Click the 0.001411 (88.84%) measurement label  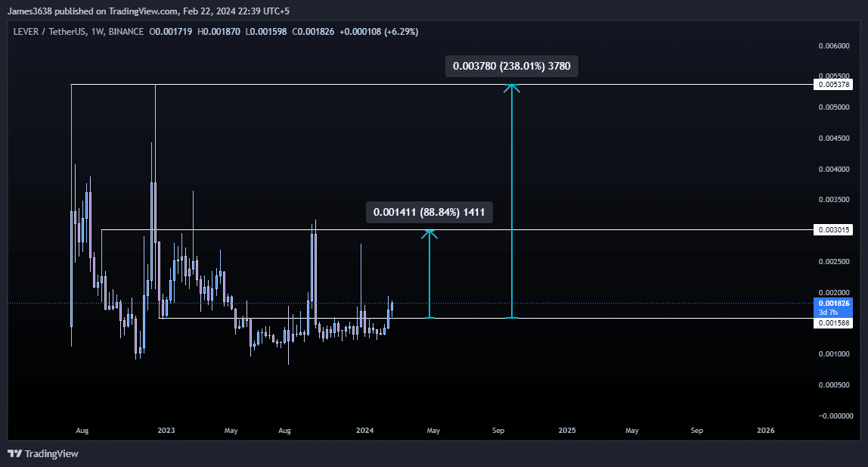click(429, 212)
